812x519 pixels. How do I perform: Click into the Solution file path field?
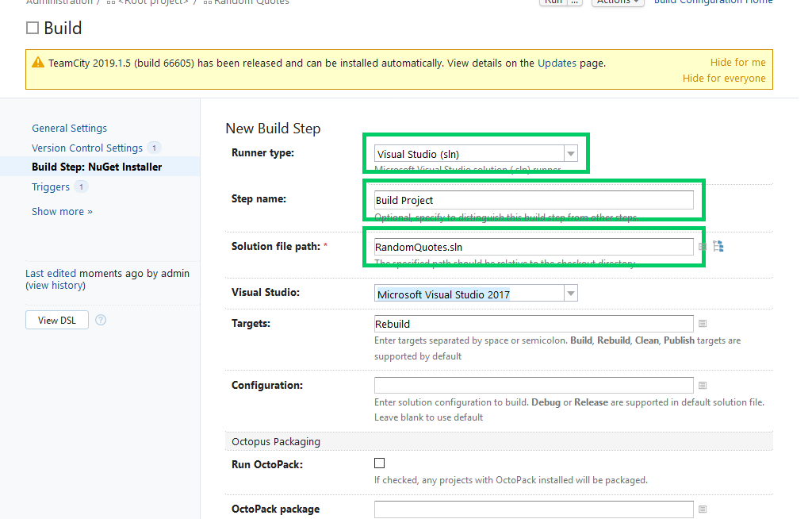point(534,247)
